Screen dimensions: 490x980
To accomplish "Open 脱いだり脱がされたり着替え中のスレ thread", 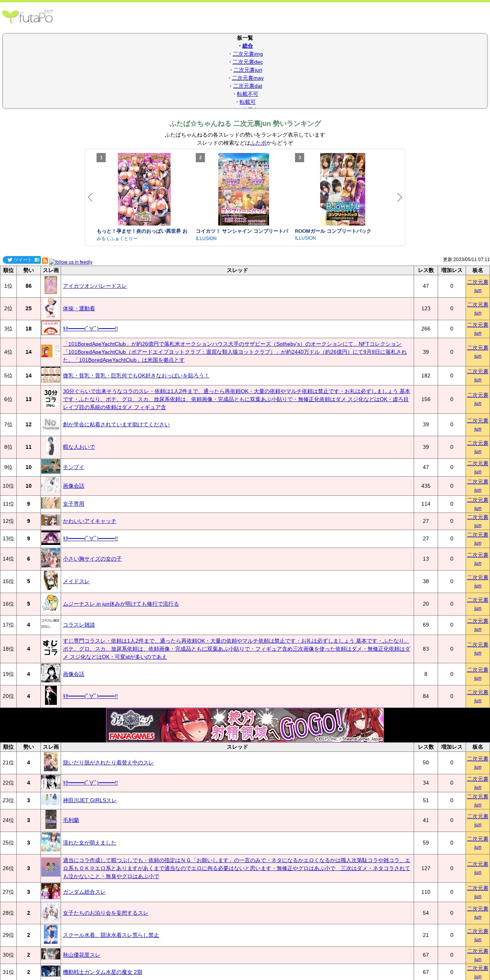I will coord(108,763).
